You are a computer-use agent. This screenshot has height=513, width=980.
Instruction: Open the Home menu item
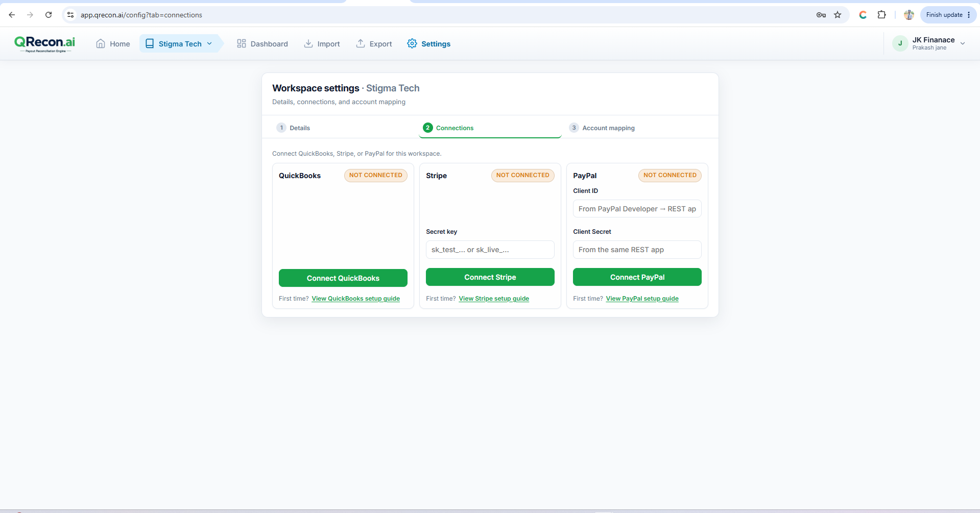pyautogui.click(x=113, y=44)
